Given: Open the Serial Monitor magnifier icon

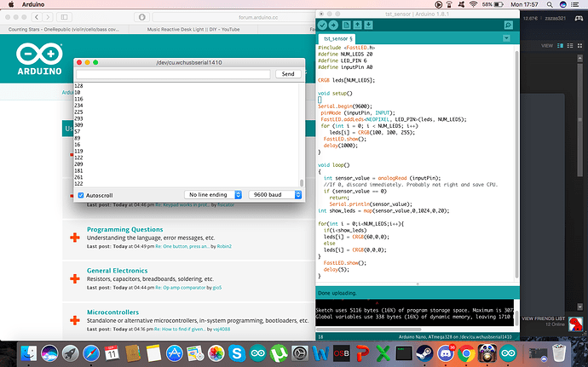Looking at the screenshot, I should (x=508, y=25).
